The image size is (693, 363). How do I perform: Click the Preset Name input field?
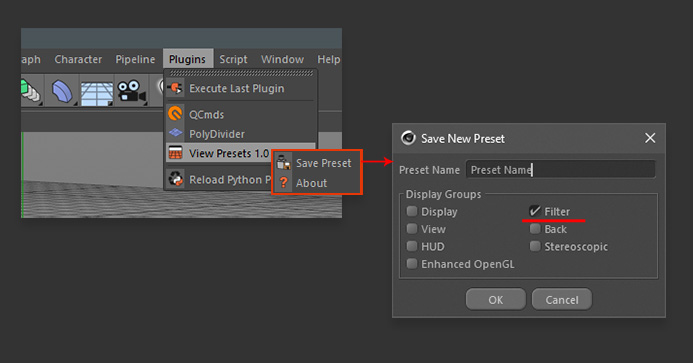tap(560, 170)
